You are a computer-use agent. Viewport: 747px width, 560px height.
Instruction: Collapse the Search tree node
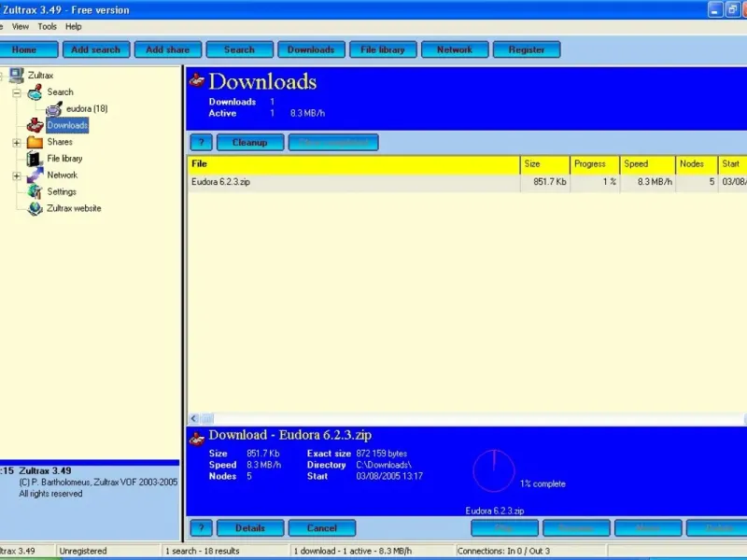pos(17,92)
